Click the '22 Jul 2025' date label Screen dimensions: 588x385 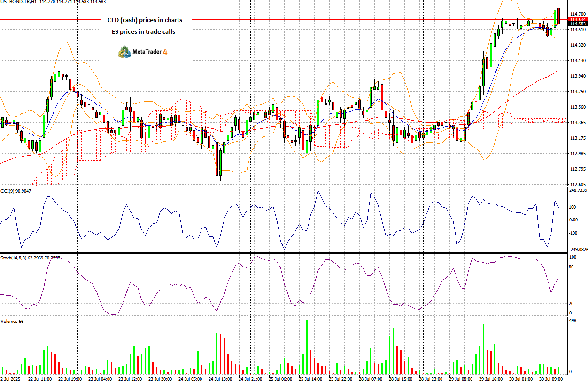click(10, 379)
